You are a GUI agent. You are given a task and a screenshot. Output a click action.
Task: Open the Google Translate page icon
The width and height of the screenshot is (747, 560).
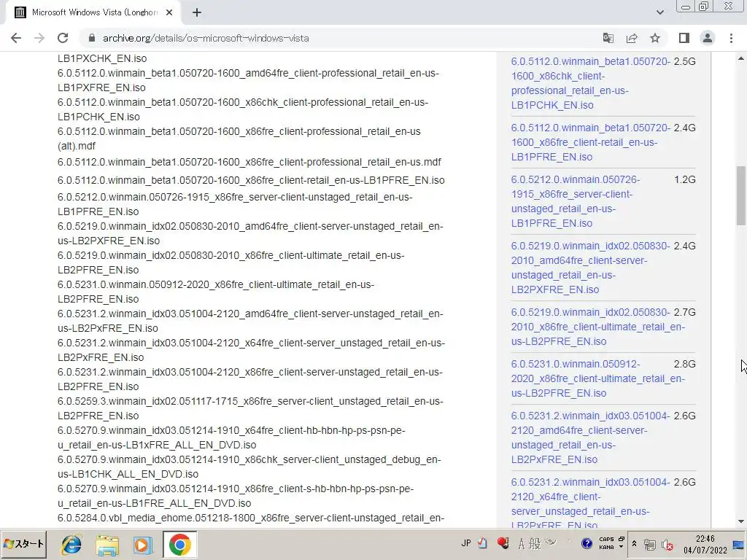(x=608, y=38)
